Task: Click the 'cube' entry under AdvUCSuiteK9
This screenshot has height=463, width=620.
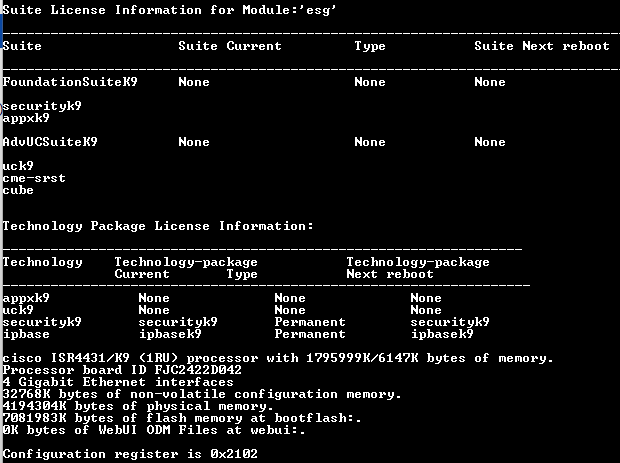Action: (x=18, y=190)
